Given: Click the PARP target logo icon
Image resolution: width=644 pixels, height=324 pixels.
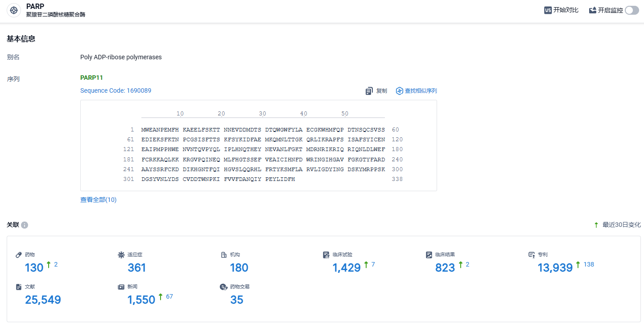Looking at the screenshot, I should click(x=14, y=10).
